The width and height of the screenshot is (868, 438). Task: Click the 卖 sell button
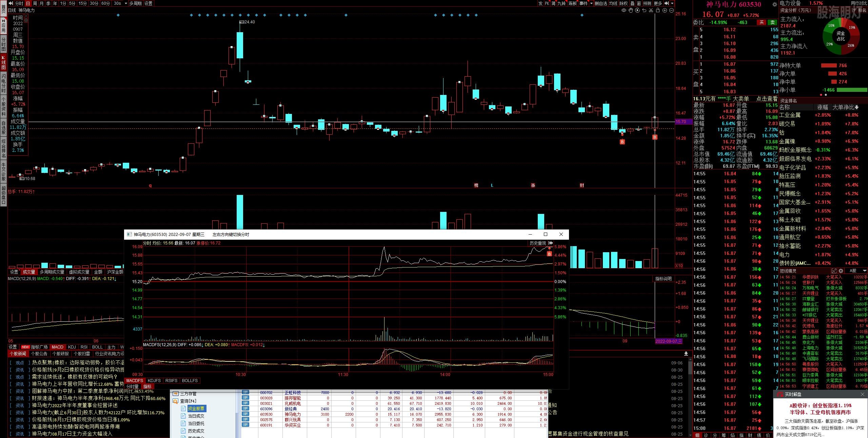772,22
